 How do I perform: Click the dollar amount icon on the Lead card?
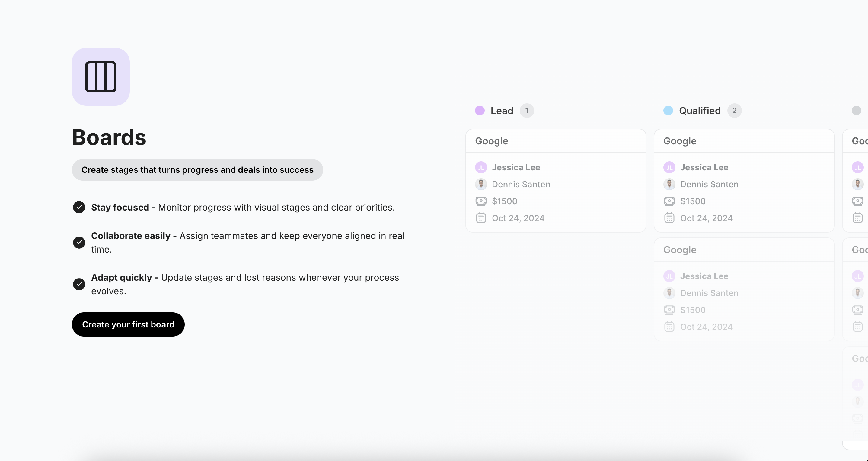click(x=481, y=201)
